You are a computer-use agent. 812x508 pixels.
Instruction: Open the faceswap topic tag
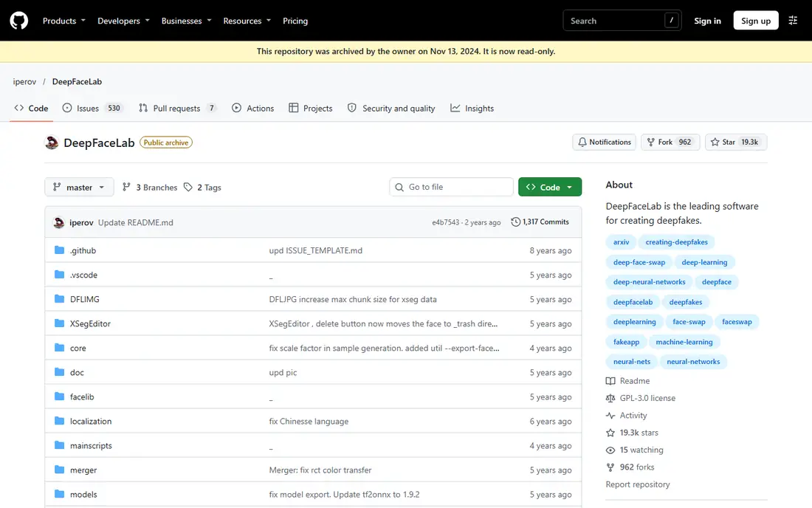pyautogui.click(x=737, y=322)
